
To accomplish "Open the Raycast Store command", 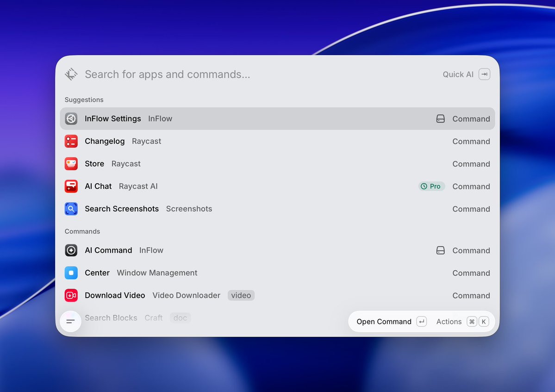I will pyautogui.click(x=277, y=164).
